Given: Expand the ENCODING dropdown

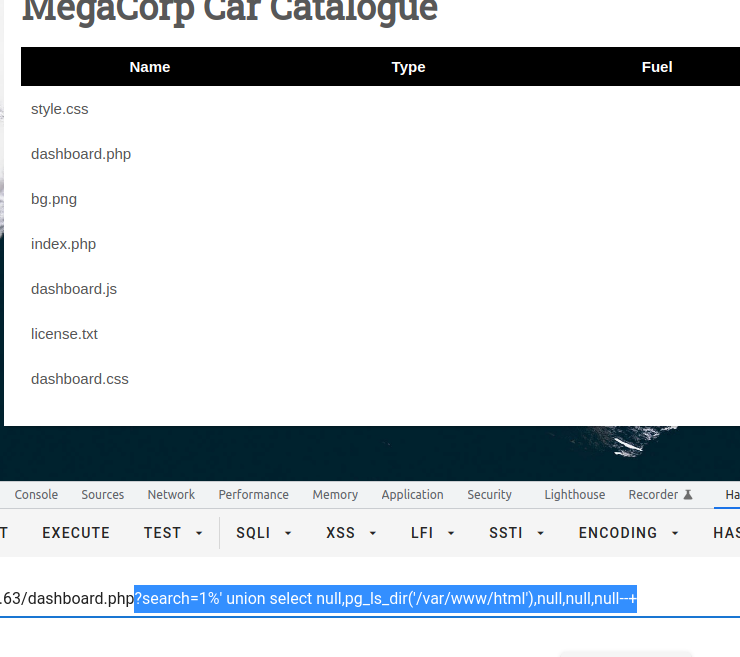Looking at the screenshot, I should 628,533.
